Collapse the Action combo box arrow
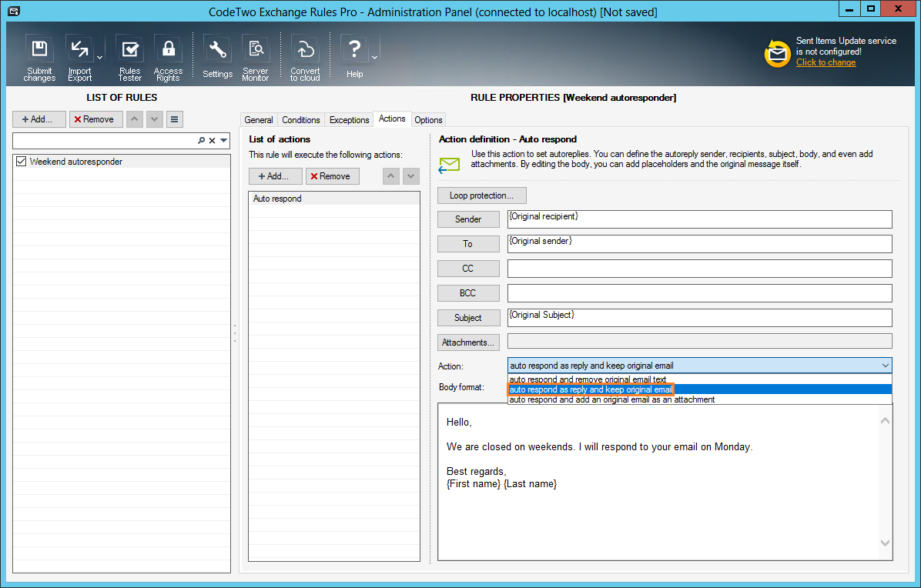The image size is (921, 588). pos(885,365)
